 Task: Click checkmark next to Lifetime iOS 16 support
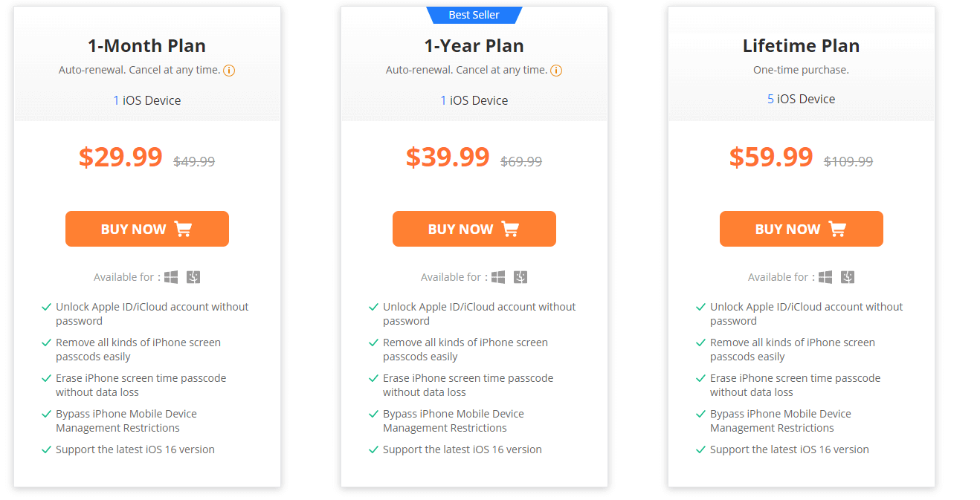coord(700,450)
